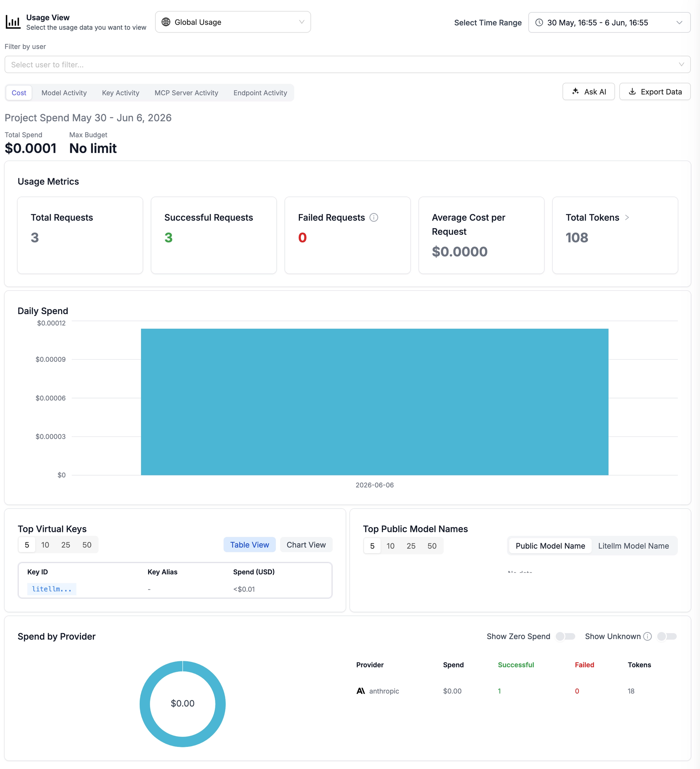Click the Export Data button
This screenshot has width=700, height=769.
coord(654,91)
